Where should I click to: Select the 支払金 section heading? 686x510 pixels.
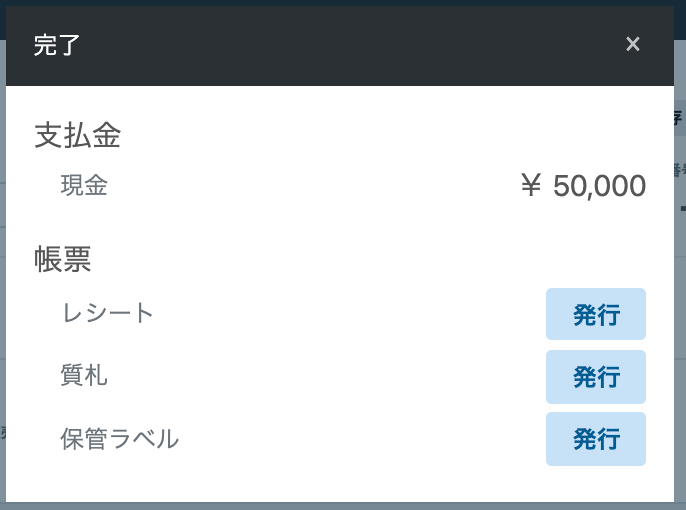click(x=78, y=136)
